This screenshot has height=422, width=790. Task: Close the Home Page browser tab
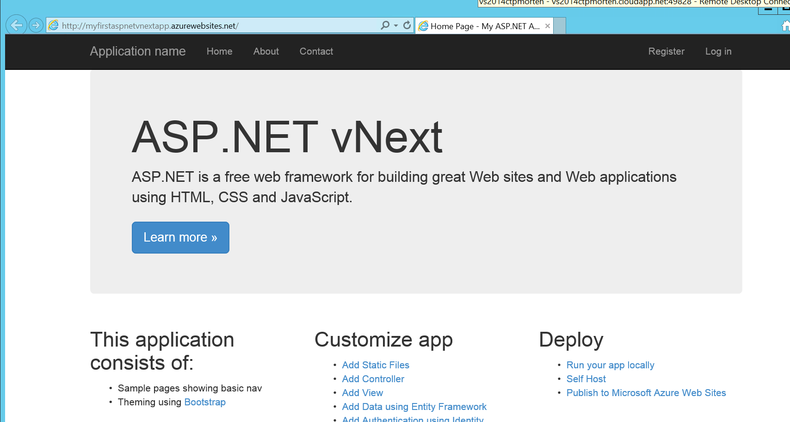(x=547, y=26)
